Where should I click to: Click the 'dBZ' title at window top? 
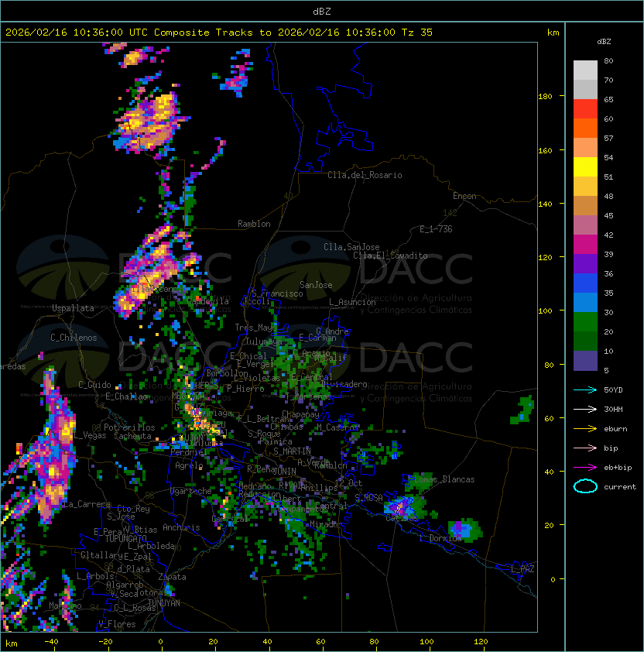click(322, 11)
